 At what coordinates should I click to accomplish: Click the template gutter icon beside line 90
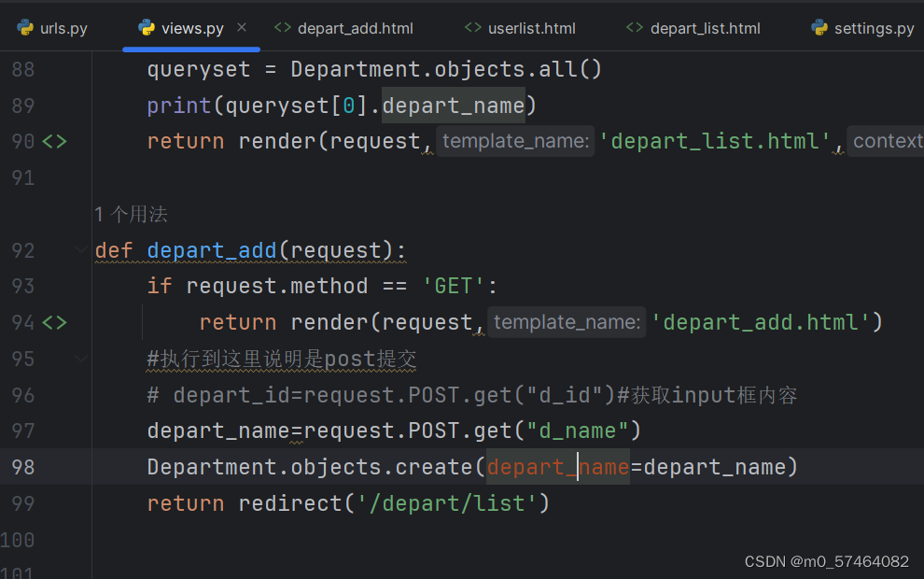[x=53, y=141]
